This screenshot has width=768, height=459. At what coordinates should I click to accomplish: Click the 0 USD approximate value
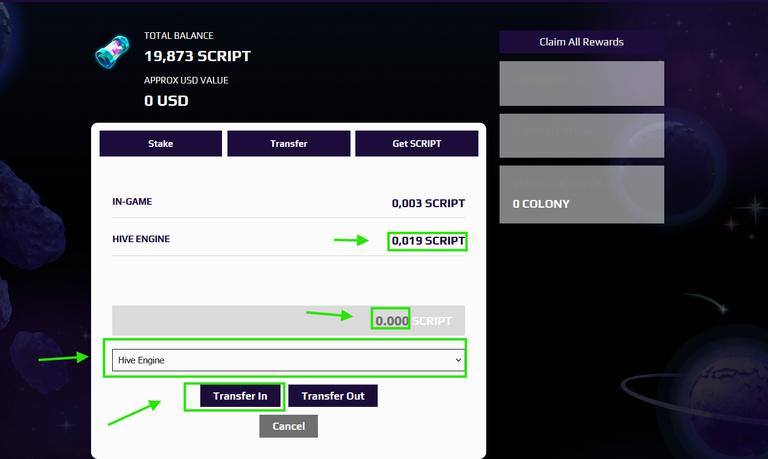point(167,101)
